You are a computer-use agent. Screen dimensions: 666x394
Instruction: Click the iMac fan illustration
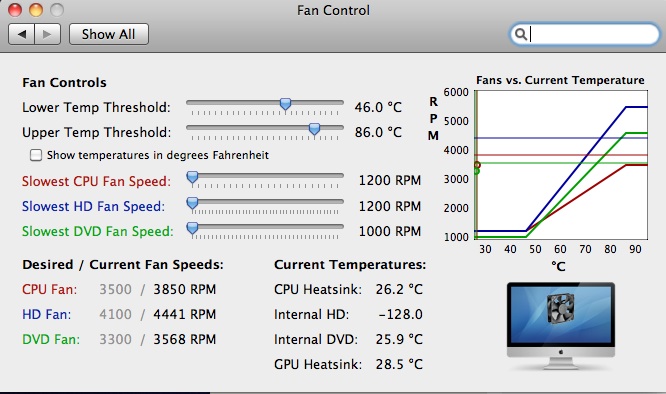(x=561, y=325)
